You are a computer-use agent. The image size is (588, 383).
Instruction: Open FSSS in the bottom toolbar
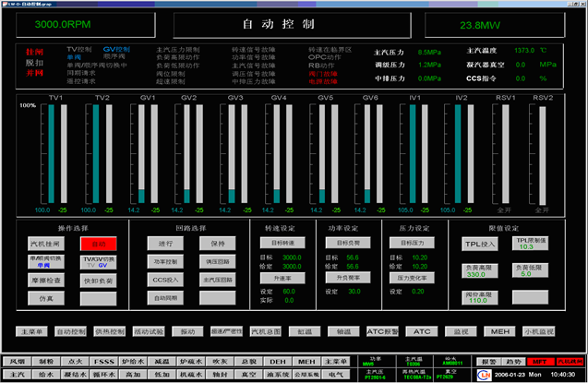point(104,362)
